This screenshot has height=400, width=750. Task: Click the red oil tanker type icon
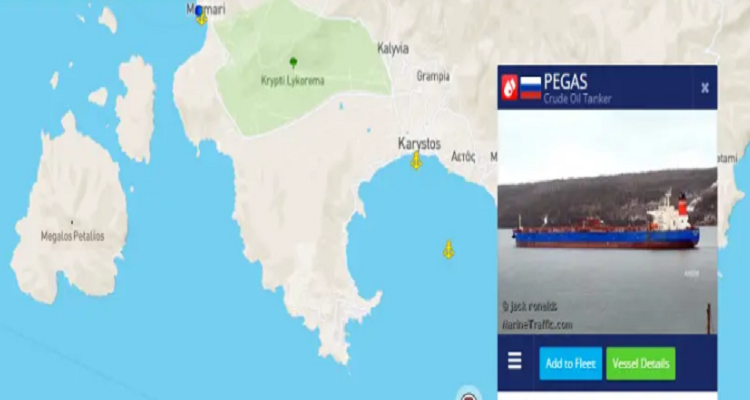coord(509,88)
